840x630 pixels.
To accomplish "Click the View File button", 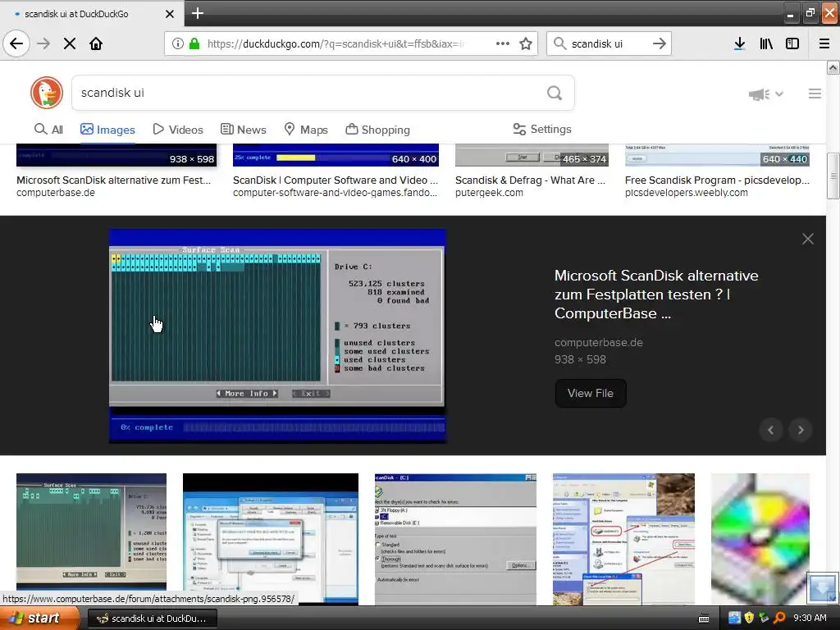I will click(591, 393).
